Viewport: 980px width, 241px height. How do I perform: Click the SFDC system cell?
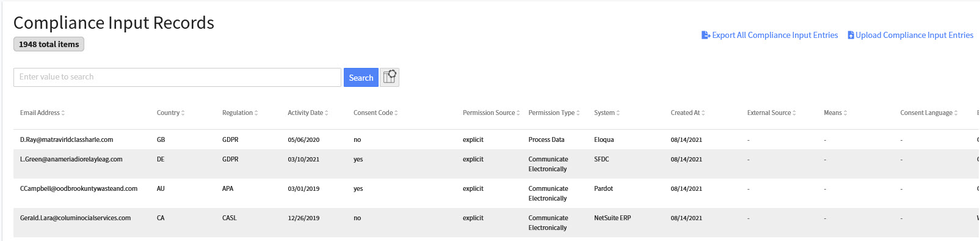[601, 160]
